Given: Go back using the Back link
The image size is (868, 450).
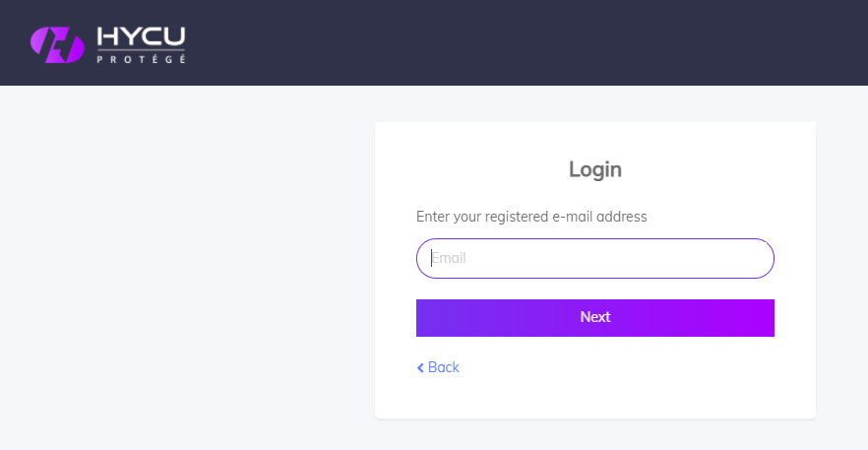Looking at the screenshot, I should (438, 367).
